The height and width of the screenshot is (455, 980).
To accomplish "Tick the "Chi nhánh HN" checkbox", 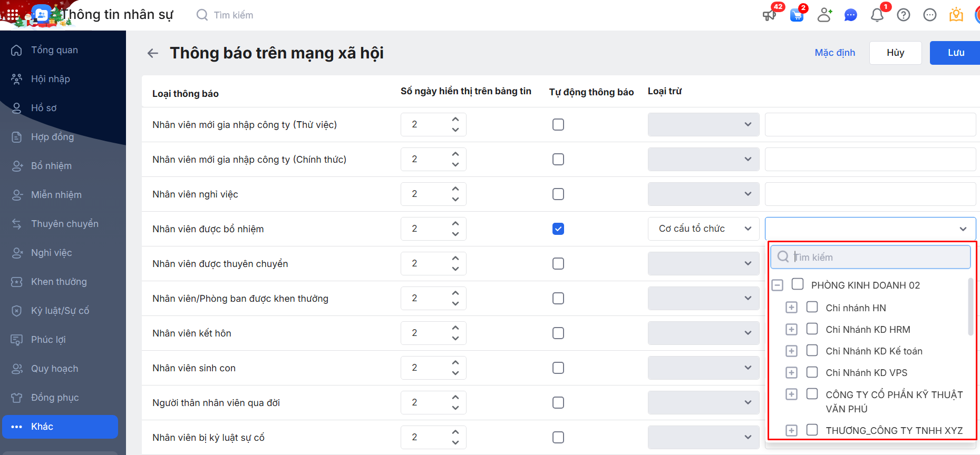I will click(812, 307).
